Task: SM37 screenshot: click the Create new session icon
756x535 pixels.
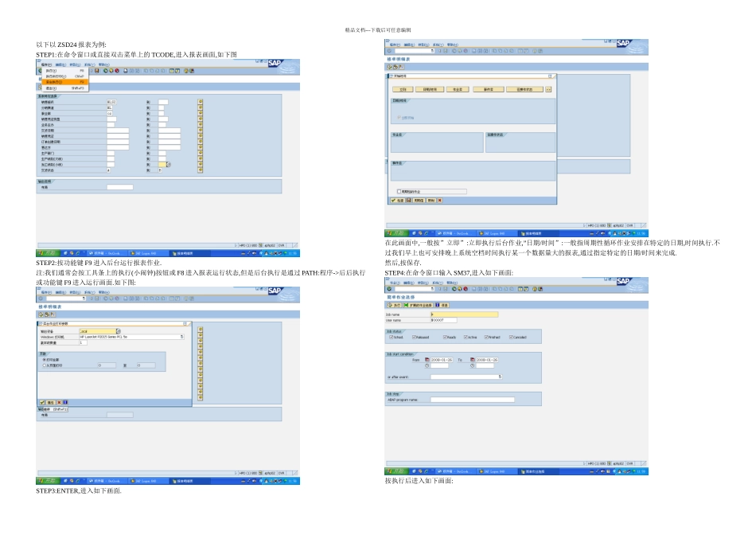Action: [520, 289]
